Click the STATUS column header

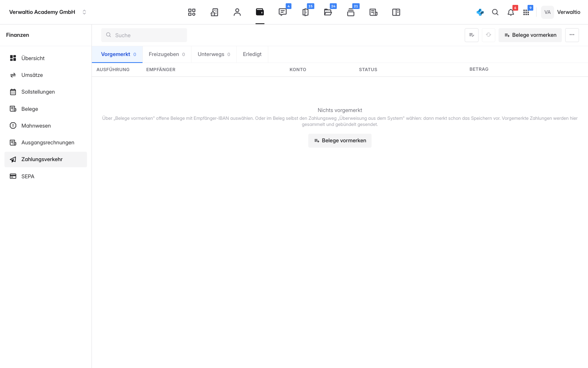(368, 70)
